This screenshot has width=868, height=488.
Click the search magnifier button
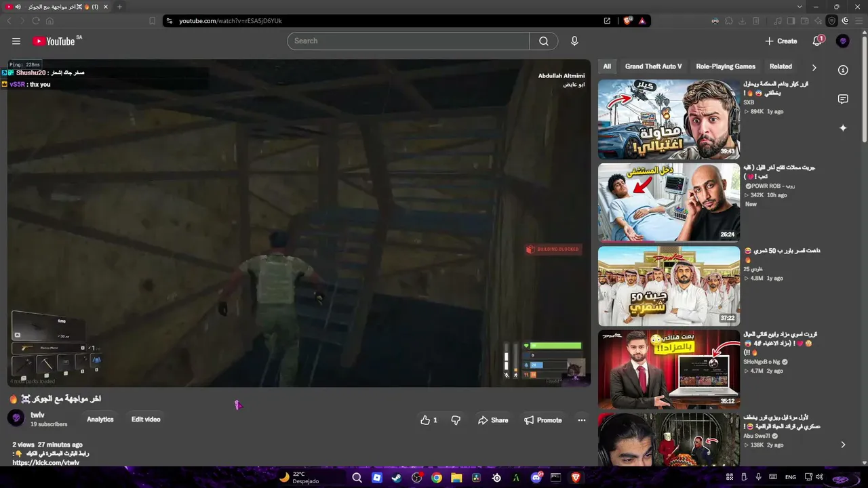coord(544,41)
